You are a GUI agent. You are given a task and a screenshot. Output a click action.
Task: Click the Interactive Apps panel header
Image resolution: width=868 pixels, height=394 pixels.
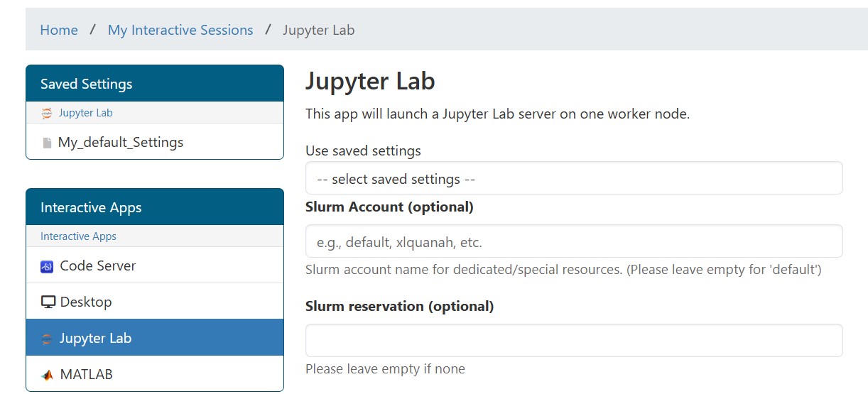pos(155,207)
